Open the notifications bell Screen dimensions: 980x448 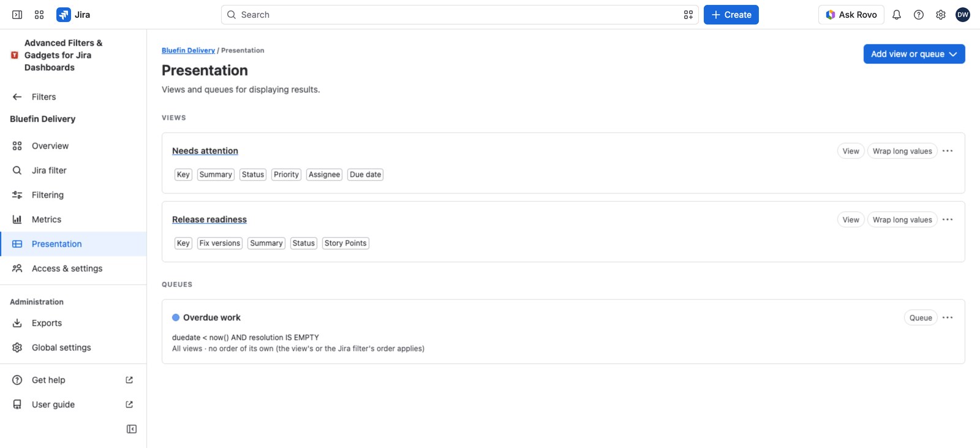(x=897, y=15)
